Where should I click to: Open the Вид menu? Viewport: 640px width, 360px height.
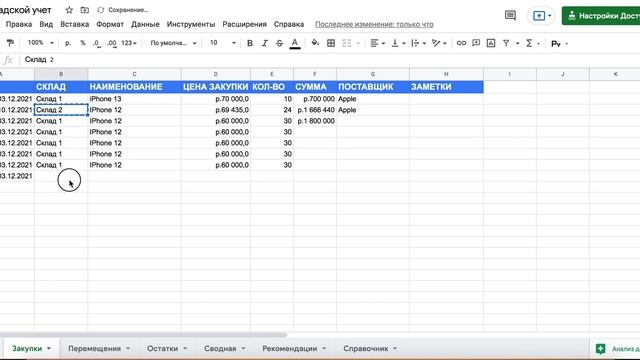point(46,24)
